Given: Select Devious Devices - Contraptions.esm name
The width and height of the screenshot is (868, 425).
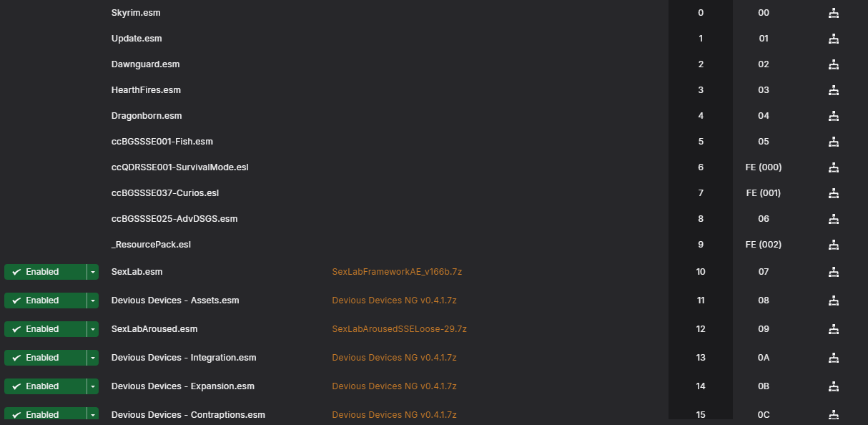Looking at the screenshot, I should [x=188, y=415].
